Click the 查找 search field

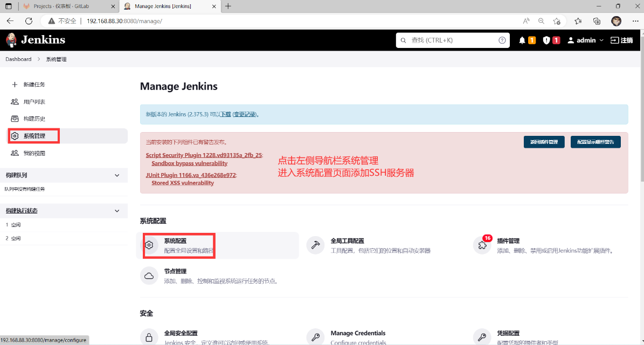(x=453, y=40)
